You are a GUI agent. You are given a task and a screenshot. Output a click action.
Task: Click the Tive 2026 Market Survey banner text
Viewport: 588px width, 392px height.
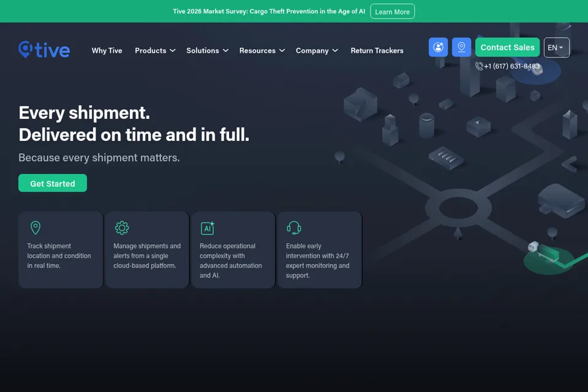269,11
